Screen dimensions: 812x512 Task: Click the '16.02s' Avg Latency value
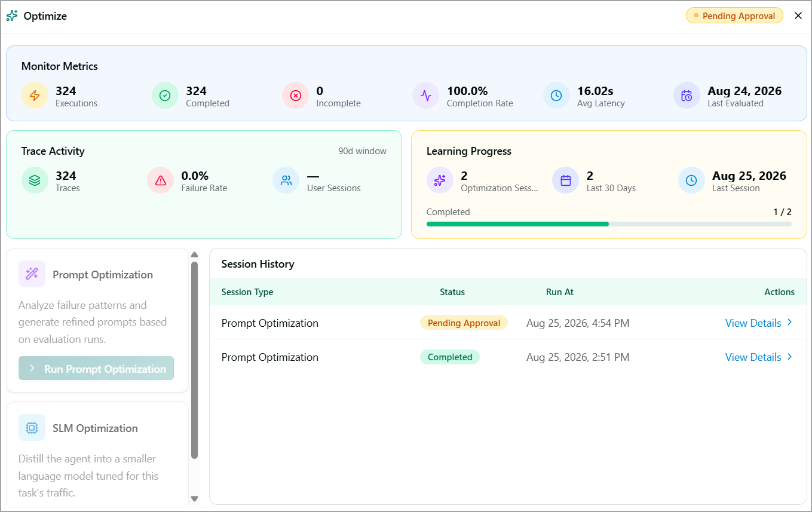click(595, 91)
